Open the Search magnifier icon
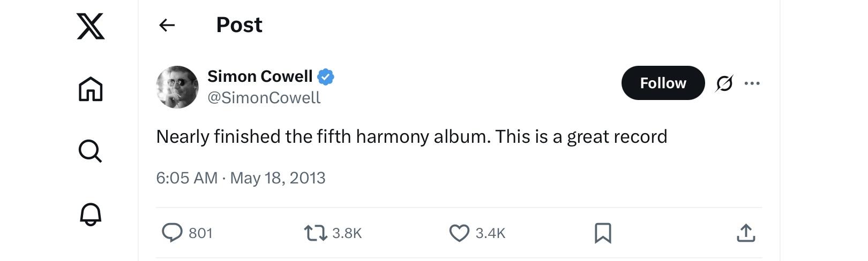 click(90, 151)
